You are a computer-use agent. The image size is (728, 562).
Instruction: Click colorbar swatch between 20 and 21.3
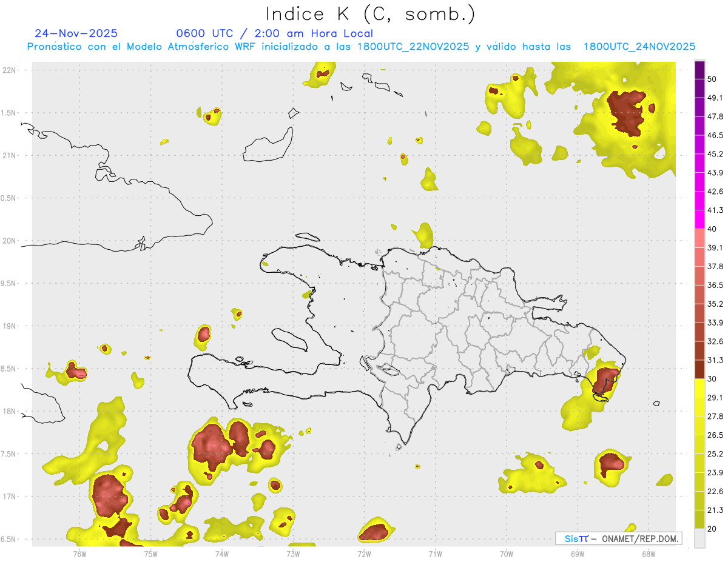pos(699,520)
